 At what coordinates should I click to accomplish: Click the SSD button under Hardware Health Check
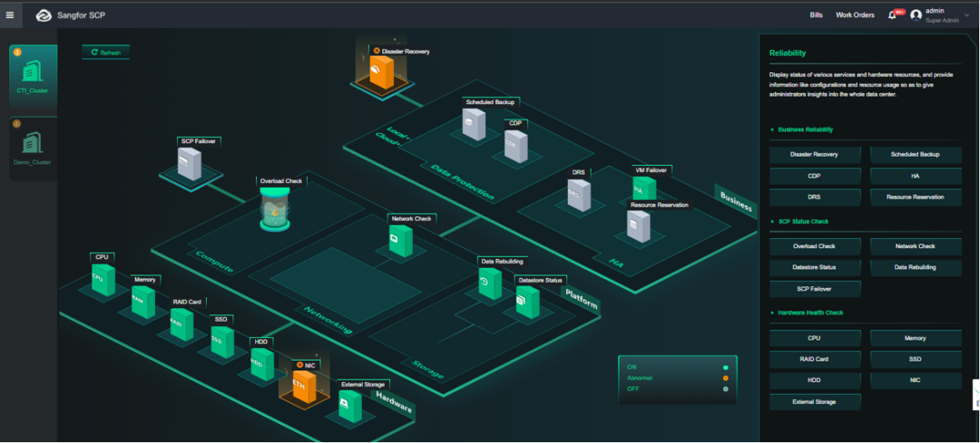point(916,359)
